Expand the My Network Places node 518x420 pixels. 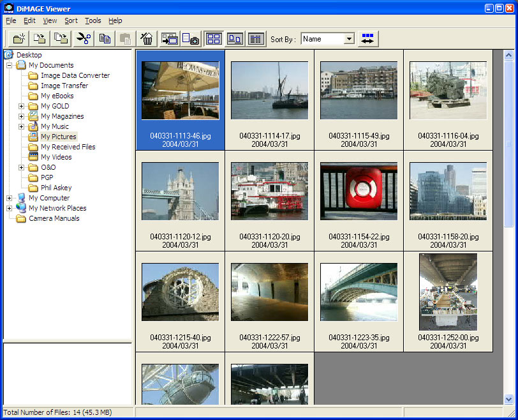[9, 208]
